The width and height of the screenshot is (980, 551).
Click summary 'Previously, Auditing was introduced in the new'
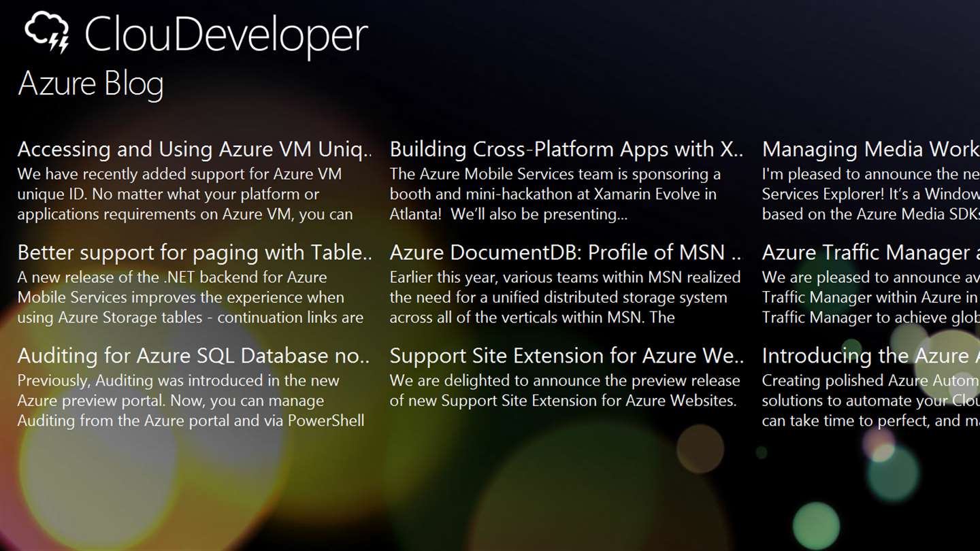click(178, 381)
